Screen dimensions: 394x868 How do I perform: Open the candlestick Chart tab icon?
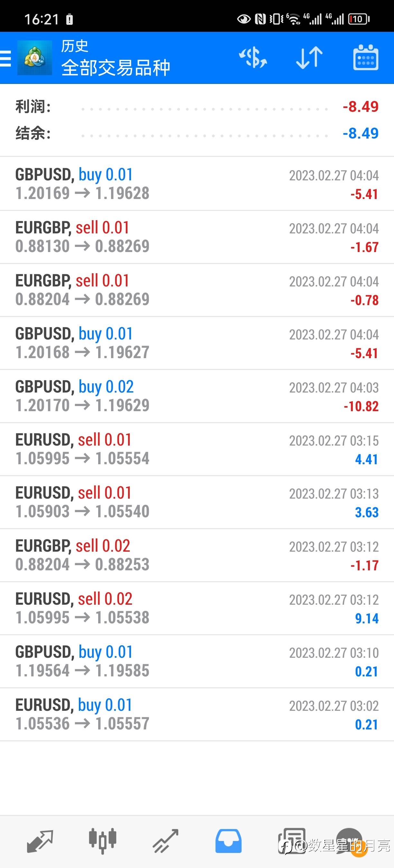103,841
